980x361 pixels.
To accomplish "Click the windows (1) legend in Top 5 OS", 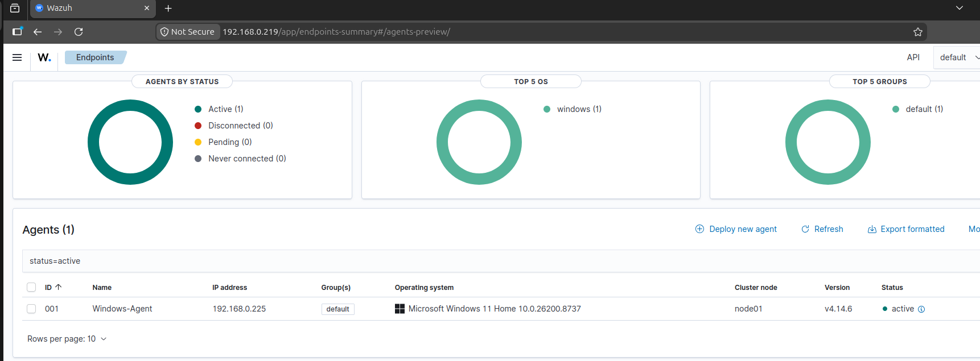I will pos(573,109).
